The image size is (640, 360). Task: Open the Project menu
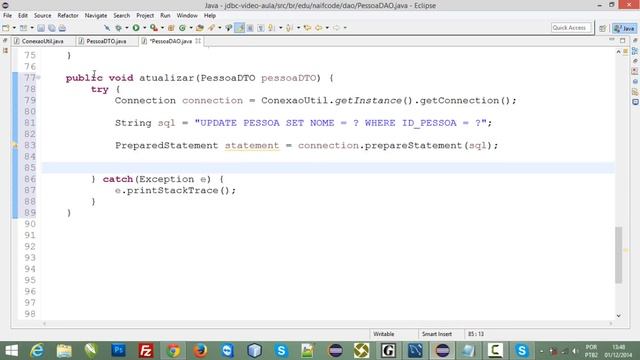145,16
